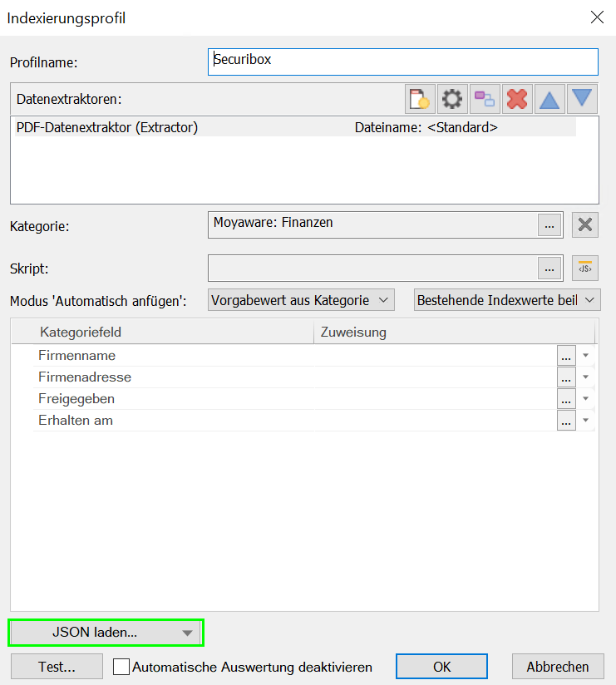616x685 pixels.
Task: Open Bestehende Indexwerte dropdown
Action: tap(507, 300)
